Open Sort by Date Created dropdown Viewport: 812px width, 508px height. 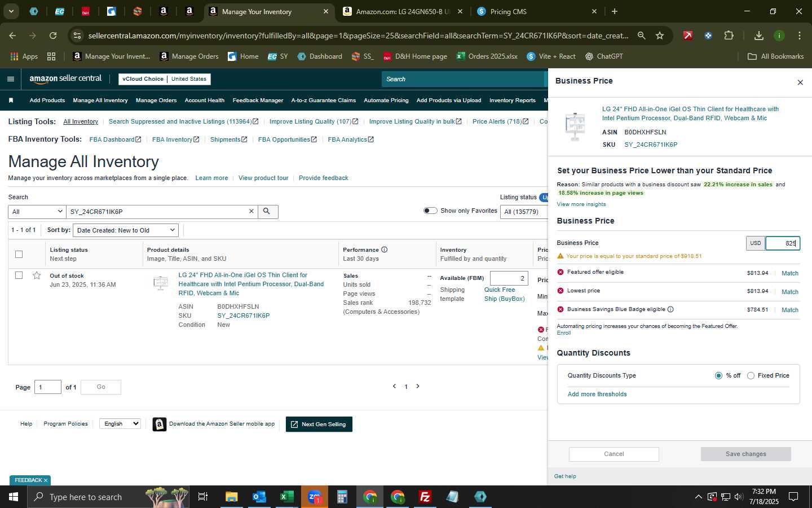click(x=126, y=230)
